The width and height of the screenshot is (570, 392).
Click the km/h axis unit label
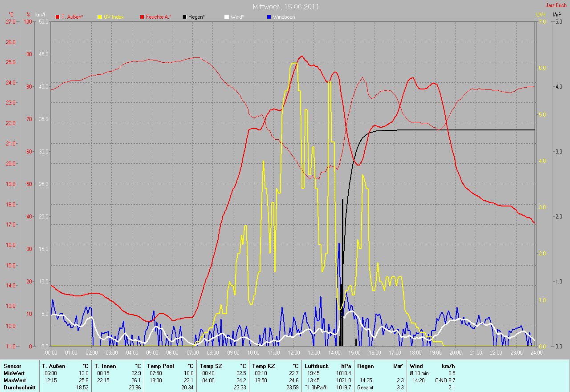[41, 15]
